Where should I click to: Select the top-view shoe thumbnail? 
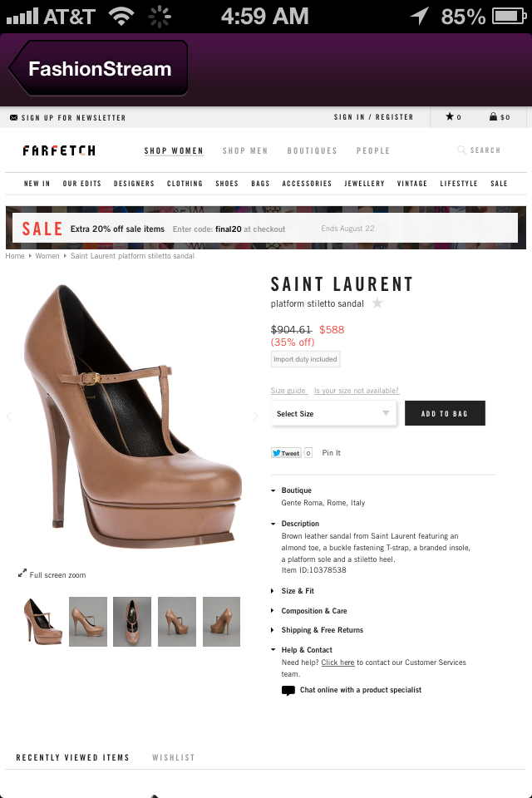[132, 622]
